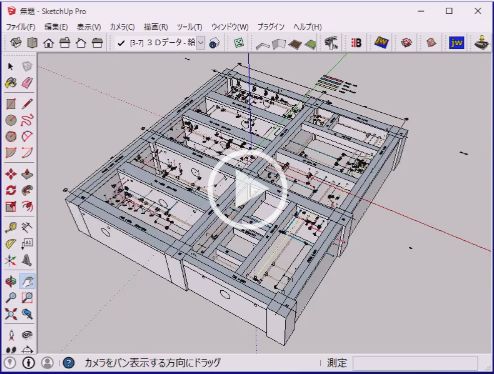Open the ファイル(F) menu
This screenshot has width=494, height=374.
click(x=20, y=27)
